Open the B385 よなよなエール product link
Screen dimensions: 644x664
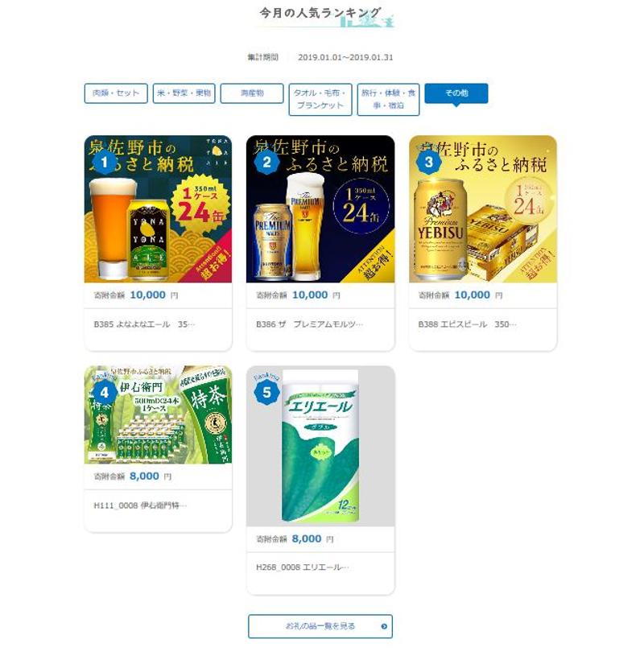[x=144, y=324]
